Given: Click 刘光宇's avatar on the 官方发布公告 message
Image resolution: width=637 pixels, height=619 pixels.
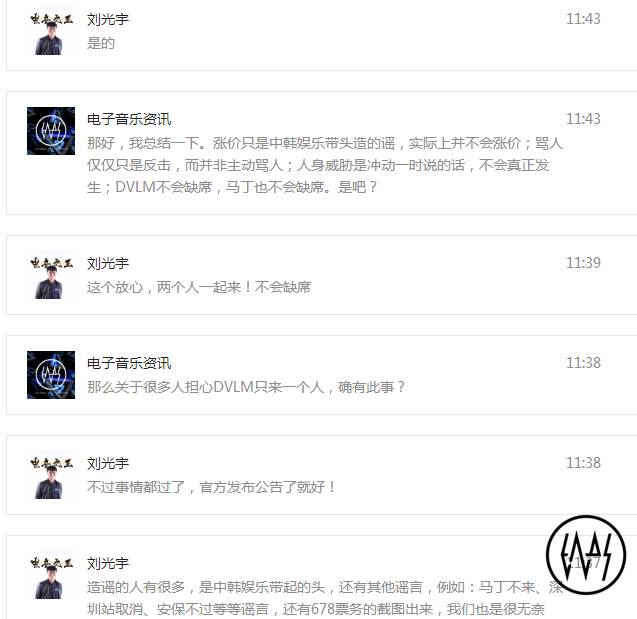Looking at the screenshot, I should coord(51,475).
